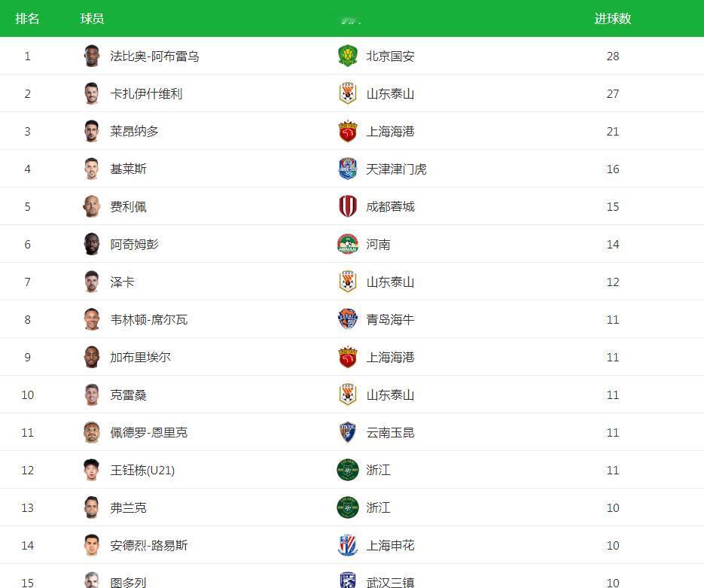Click 王钰栋(U21)'s player photo
704x588 pixels.
(92, 470)
